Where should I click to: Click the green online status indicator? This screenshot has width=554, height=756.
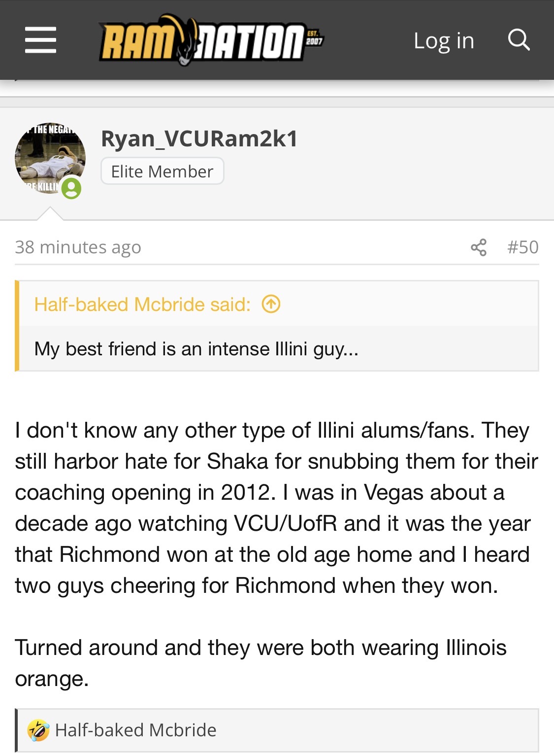(71, 188)
